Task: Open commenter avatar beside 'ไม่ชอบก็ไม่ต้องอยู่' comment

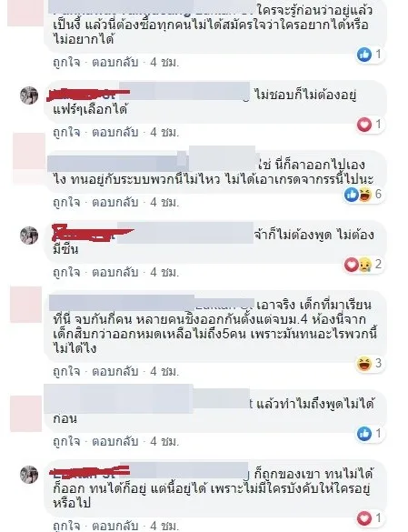Action: 29,95
